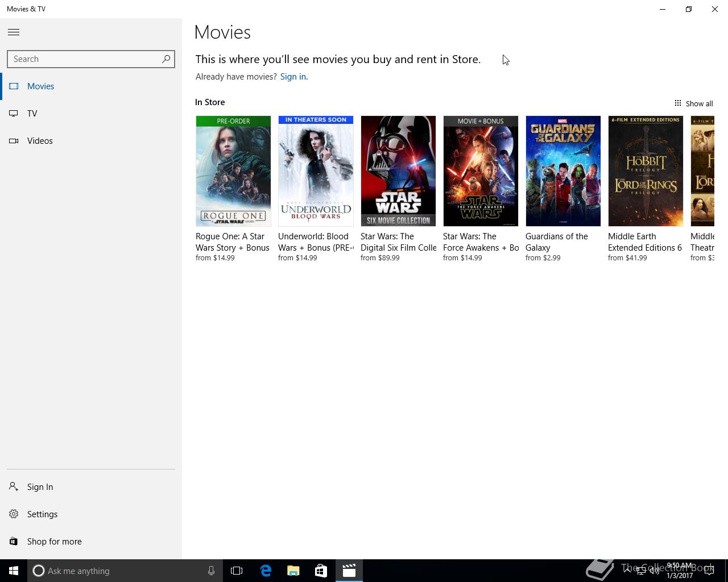
Task: Open the Videos section
Action: pyautogui.click(x=91, y=141)
